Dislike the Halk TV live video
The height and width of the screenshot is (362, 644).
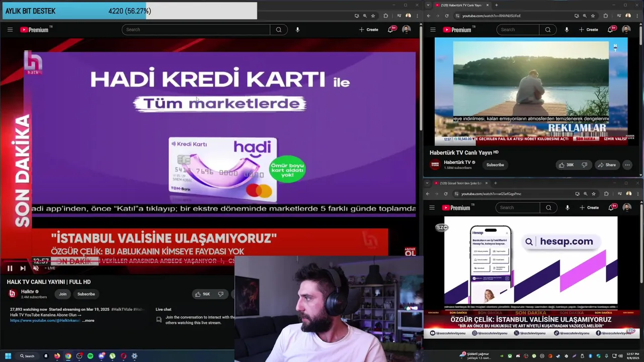point(220,294)
